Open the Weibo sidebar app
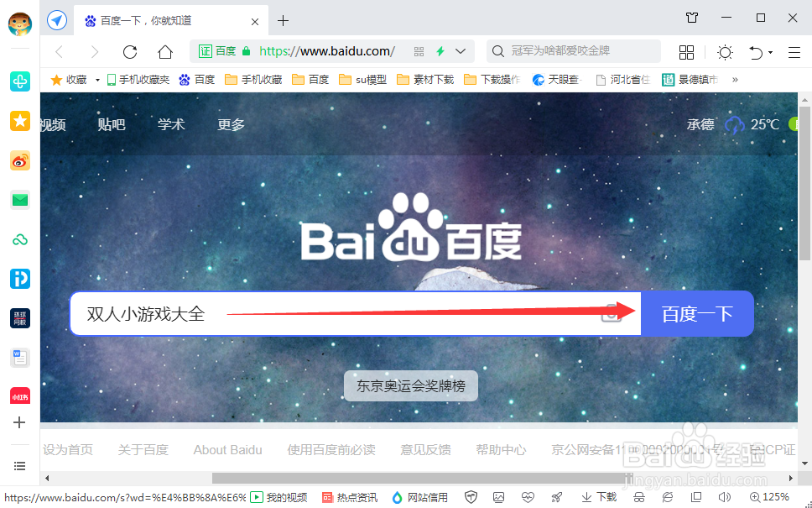 (x=19, y=161)
